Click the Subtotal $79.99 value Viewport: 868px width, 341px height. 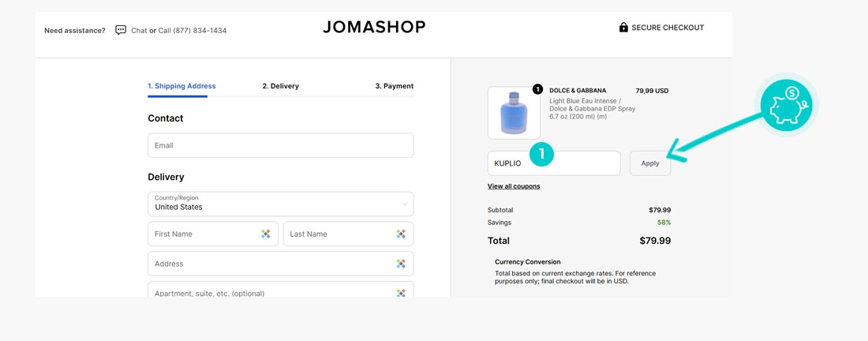(x=660, y=210)
